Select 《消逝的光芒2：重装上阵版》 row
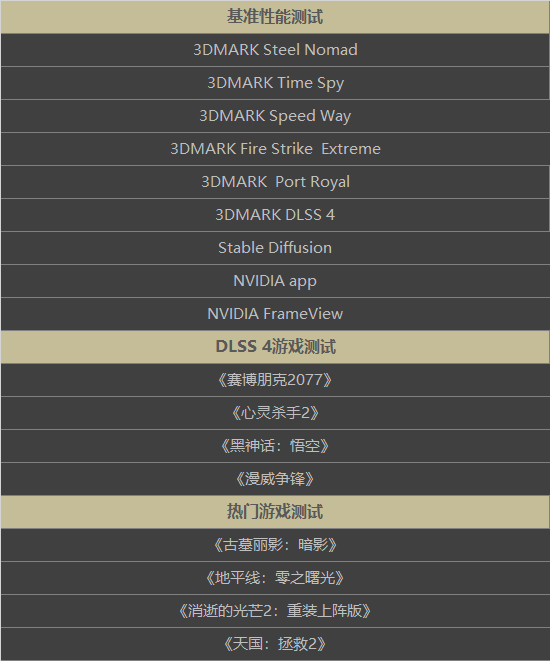The height and width of the screenshot is (661, 550). [x=275, y=611]
